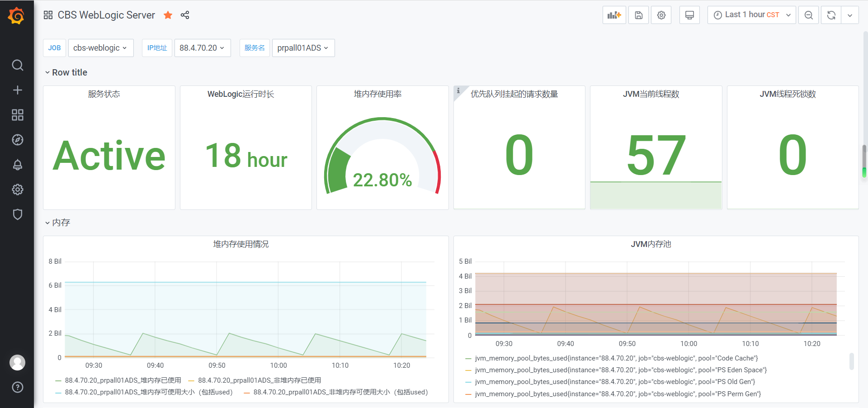This screenshot has height=408, width=868.
Task: Toggle 堆内存可使用大小 legend series
Action: click(149, 392)
